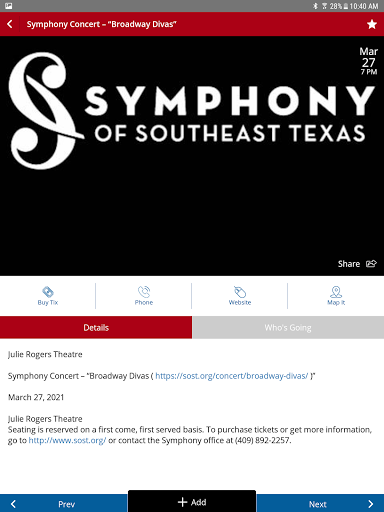The height and width of the screenshot is (512, 384).
Task: Tap the Symphony of Southeast Texas banner
Action: [x=192, y=156]
